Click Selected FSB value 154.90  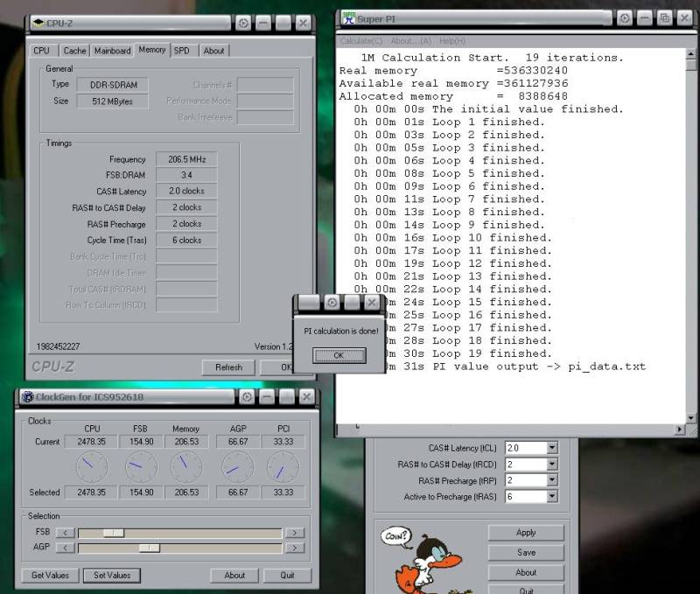pos(141,493)
